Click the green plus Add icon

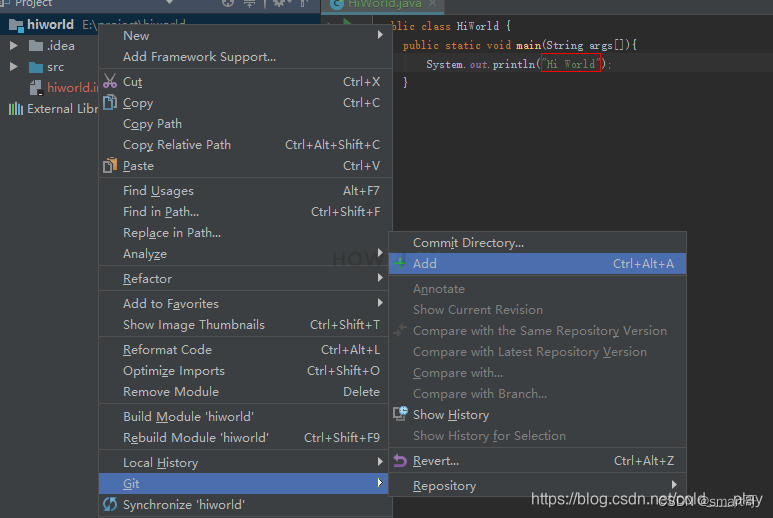400,264
